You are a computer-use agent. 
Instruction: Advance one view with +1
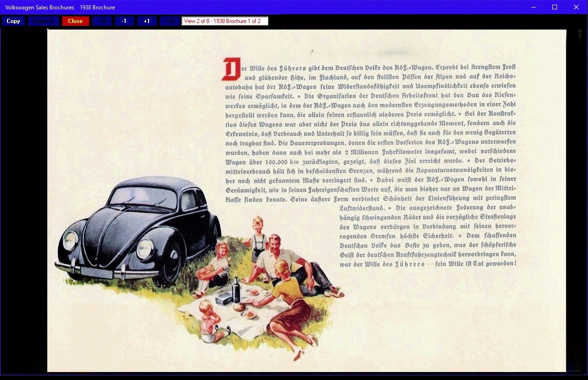147,21
